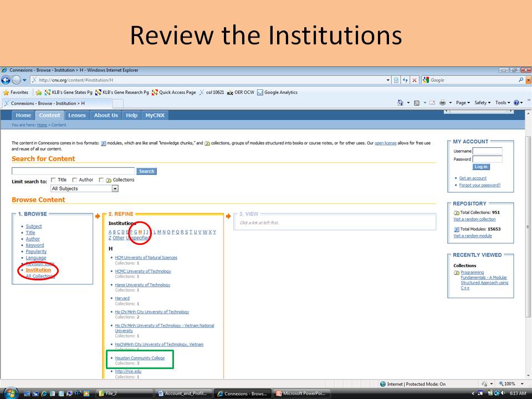The image size is (532, 399).
Task: Open the OER OCW favorite
Action: coord(241,93)
